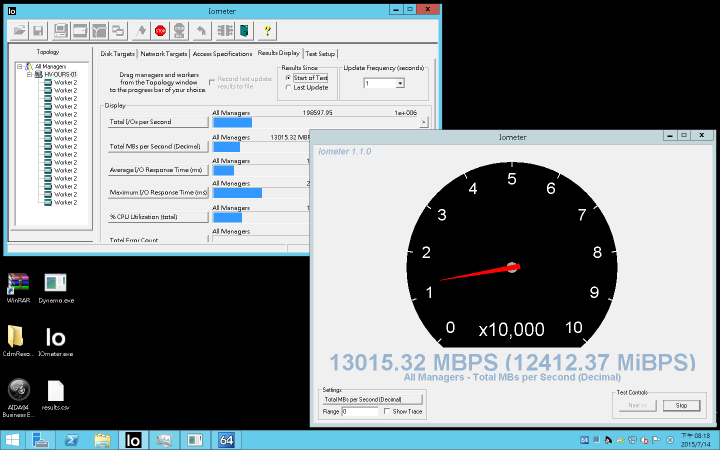Click the taskbar clock

(x=695, y=440)
